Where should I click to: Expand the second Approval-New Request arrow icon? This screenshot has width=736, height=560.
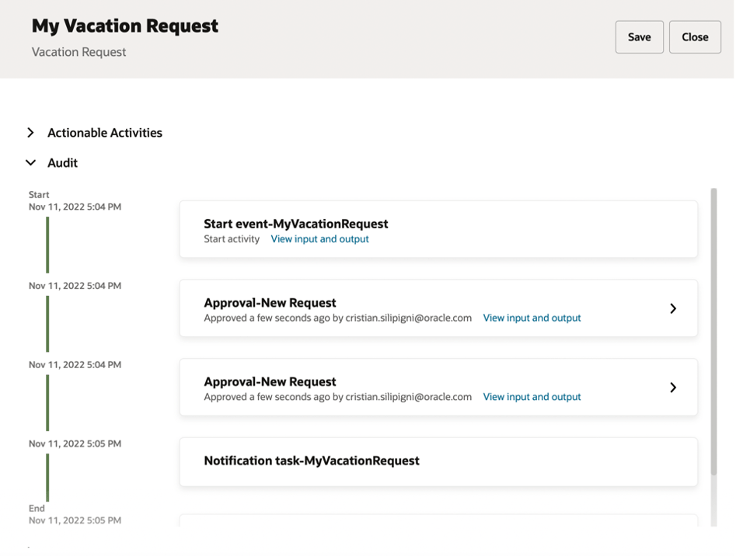673,388
